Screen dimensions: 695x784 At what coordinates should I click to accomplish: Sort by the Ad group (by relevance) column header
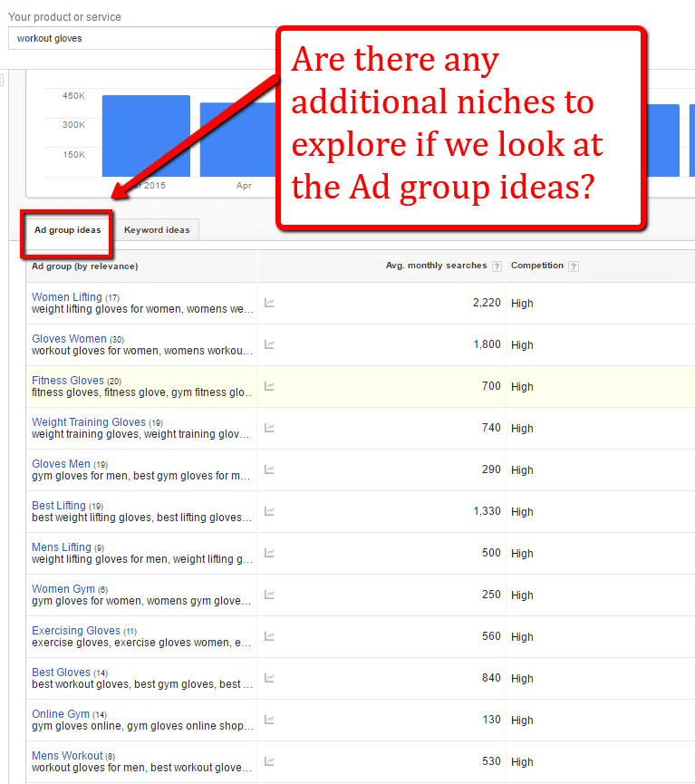click(x=84, y=266)
